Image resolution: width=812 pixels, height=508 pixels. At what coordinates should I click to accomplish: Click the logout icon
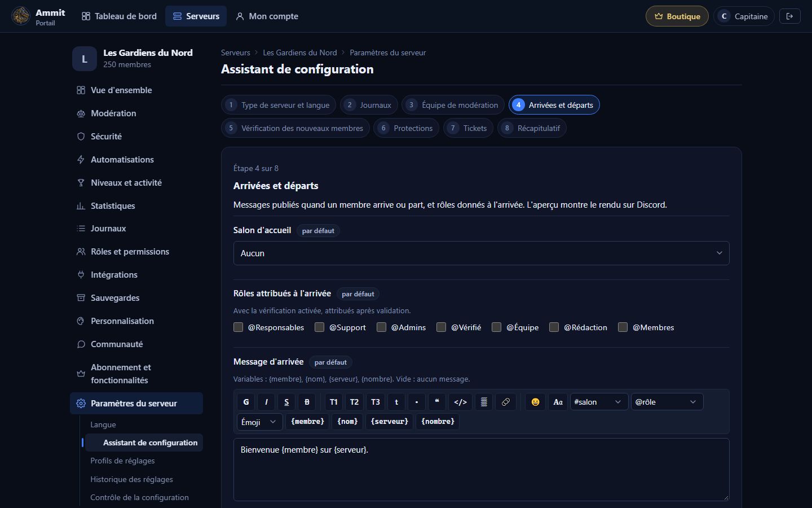click(789, 16)
